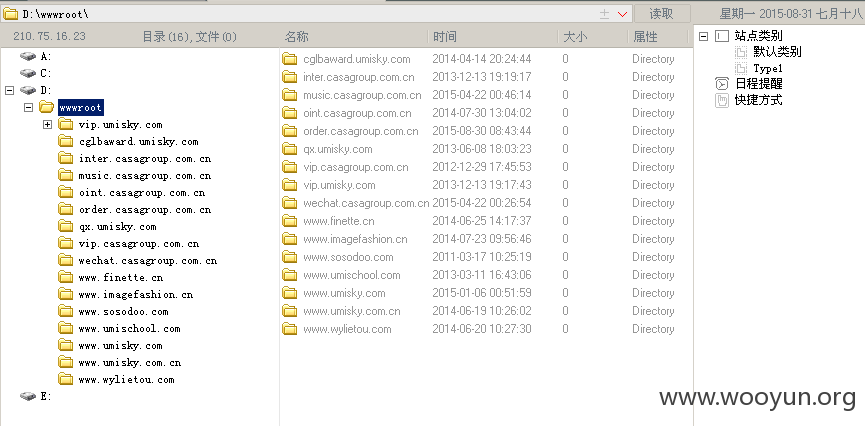Click folder icon of www.imagefashion.cn list row
The height and width of the screenshot is (426, 865).
pos(290,239)
